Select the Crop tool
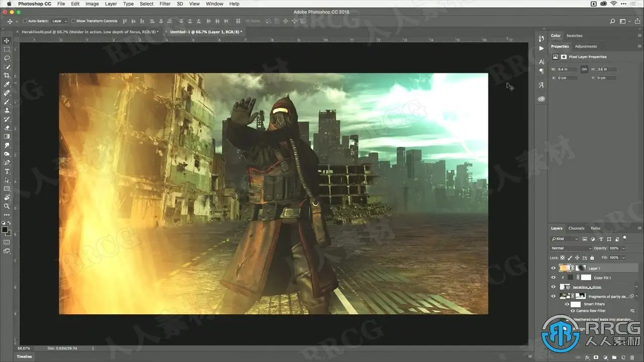Screen dimensions: 644x362 pos(7,75)
